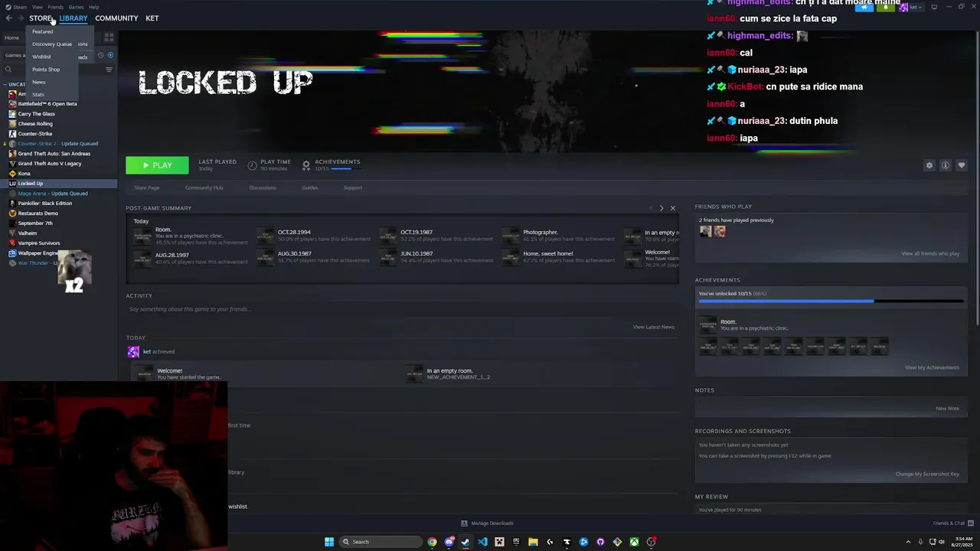Click the achievements progress bar
Viewport: 980px width, 551px height.
point(831,302)
